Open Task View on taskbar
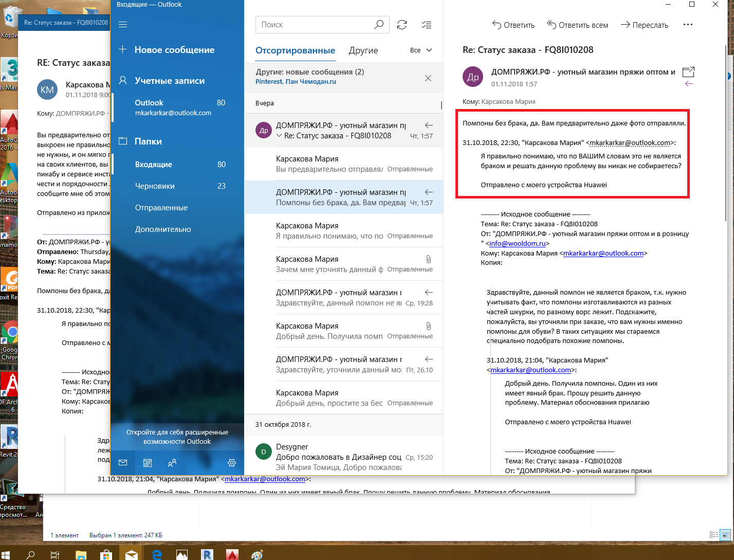Image resolution: width=734 pixels, height=560 pixels. point(55,555)
